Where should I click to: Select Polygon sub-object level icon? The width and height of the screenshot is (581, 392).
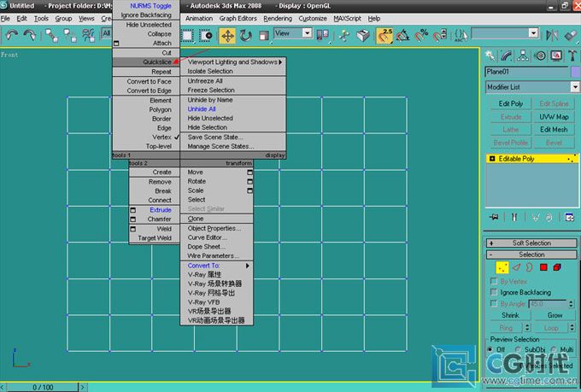pos(543,267)
